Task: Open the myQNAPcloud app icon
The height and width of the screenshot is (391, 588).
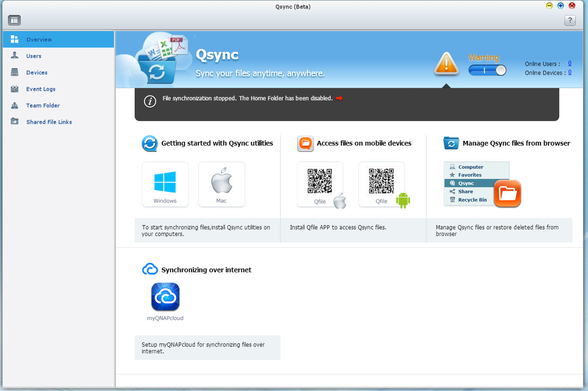Action: (165, 297)
